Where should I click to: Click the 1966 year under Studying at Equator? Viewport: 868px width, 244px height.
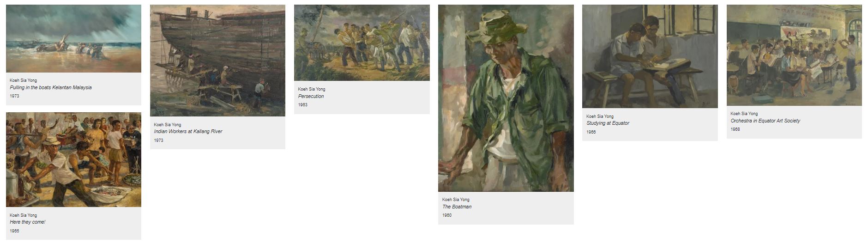591,132
